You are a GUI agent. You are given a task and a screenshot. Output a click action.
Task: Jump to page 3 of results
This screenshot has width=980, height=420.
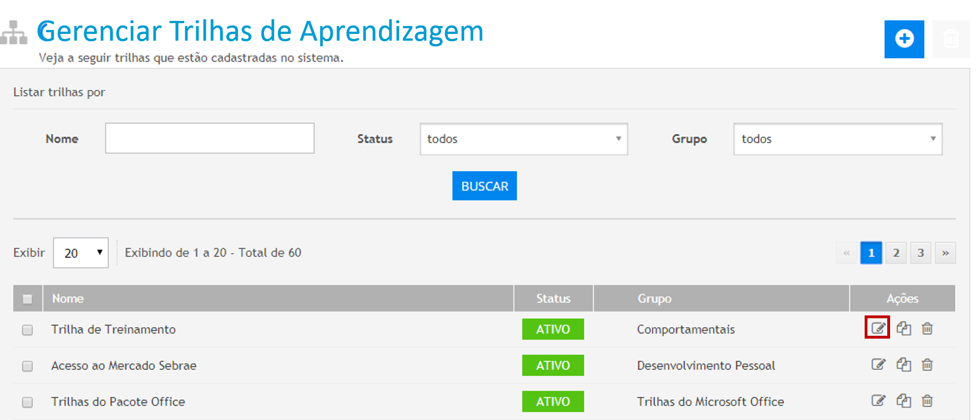921,253
